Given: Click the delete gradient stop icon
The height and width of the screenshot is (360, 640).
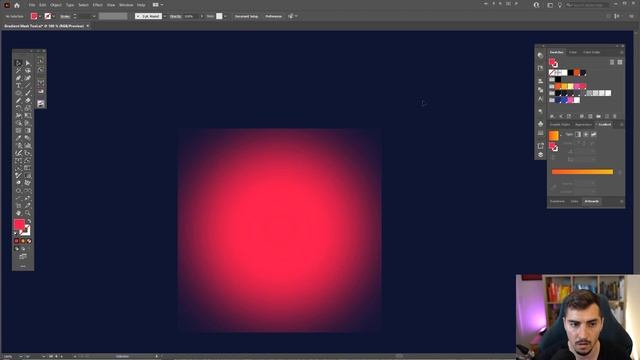Looking at the screenshot, I should click(620, 172).
